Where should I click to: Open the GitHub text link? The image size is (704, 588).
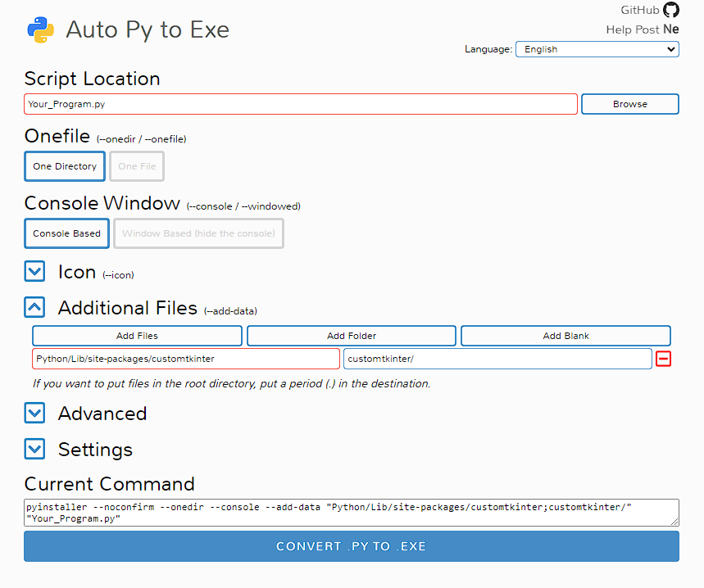[x=640, y=10]
